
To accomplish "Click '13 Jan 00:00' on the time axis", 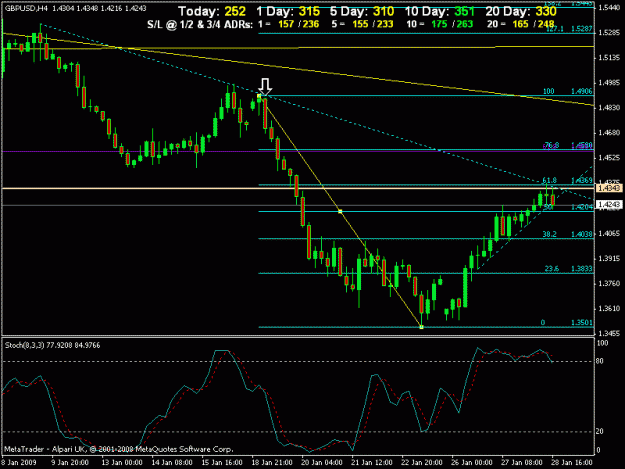I will [x=122, y=463].
